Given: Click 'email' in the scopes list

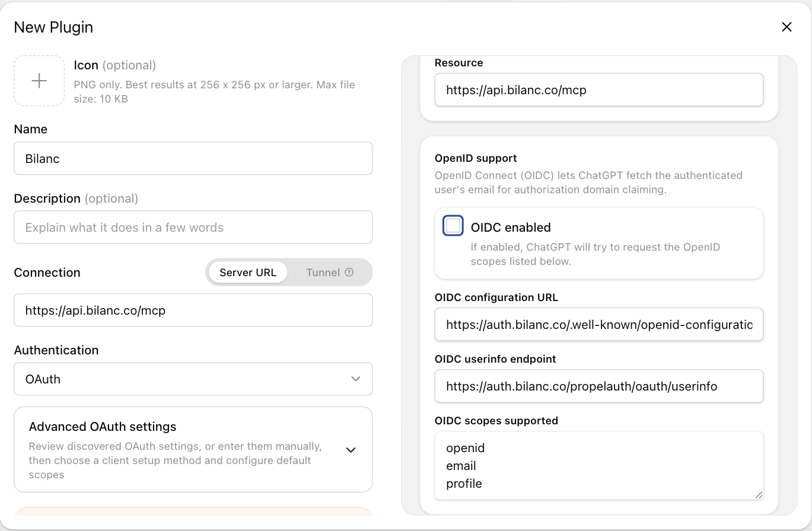Looking at the screenshot, I should click(461, 466).
